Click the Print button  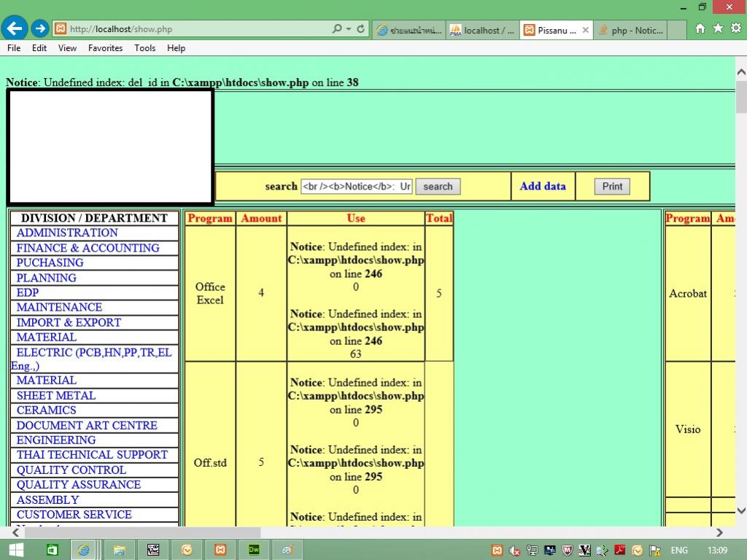(x=612, y=186)
